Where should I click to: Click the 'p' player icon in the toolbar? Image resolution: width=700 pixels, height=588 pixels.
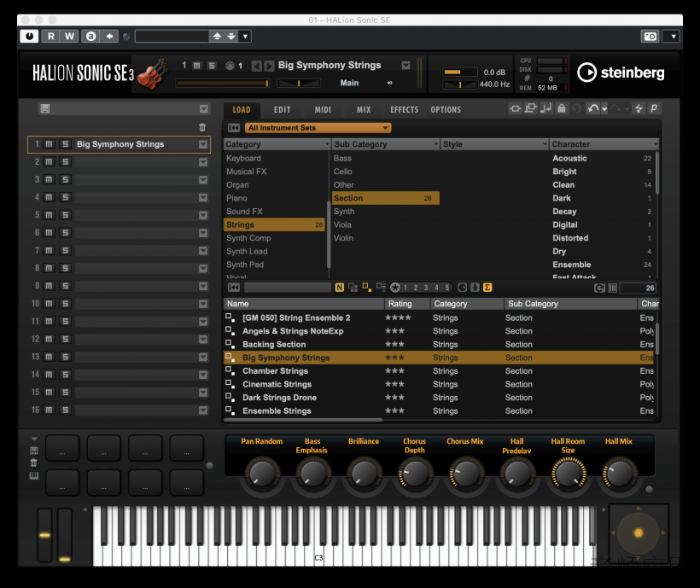point(654,108)
